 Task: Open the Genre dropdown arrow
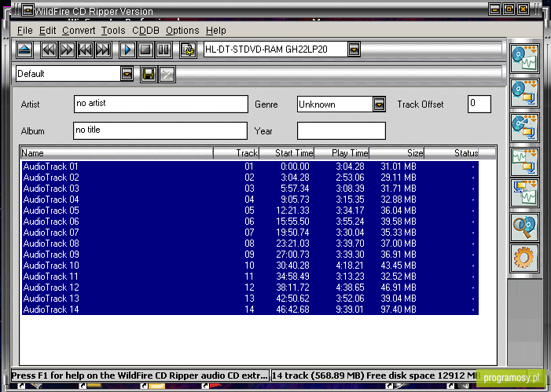coord(379,104)
